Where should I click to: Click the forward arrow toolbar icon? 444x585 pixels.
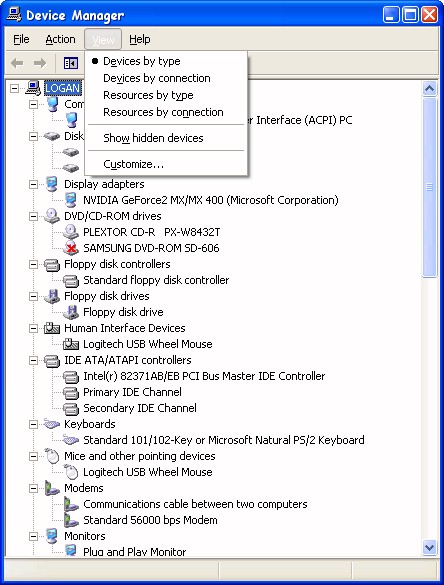[x=40, y=63]
